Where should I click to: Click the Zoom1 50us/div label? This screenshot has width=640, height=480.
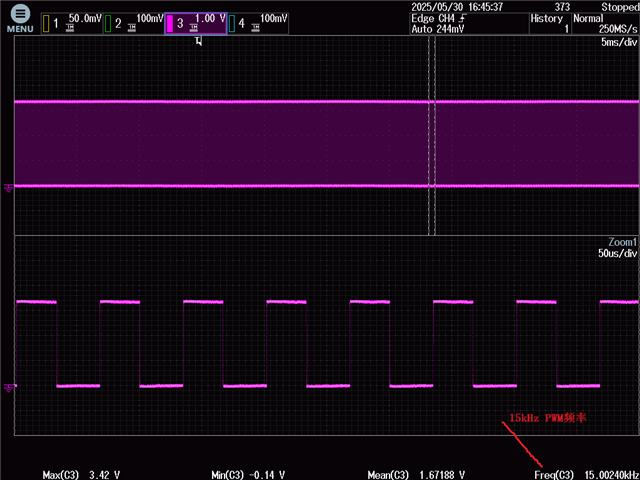click(x=617, y=249)
